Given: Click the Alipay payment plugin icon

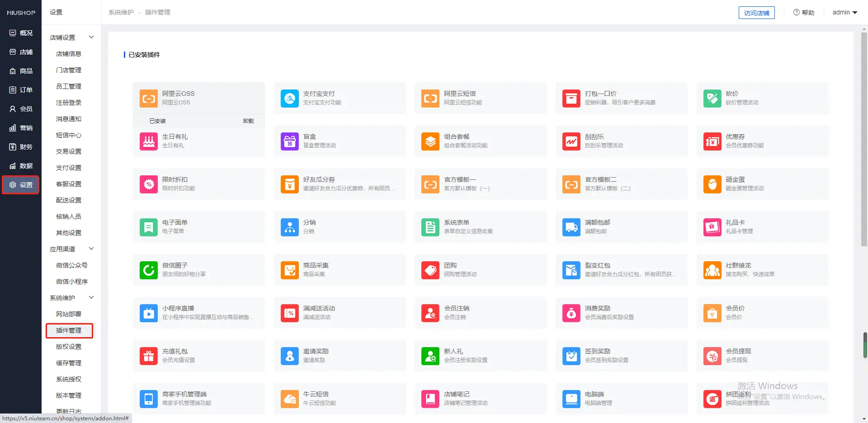Looking at the screenshot, I should click(x=289, y=98).
